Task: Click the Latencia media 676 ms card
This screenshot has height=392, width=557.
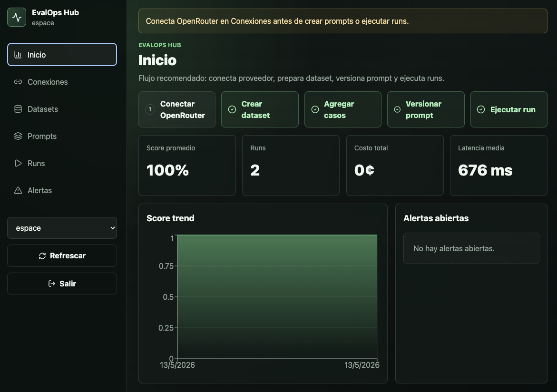Action: point(498,166)
